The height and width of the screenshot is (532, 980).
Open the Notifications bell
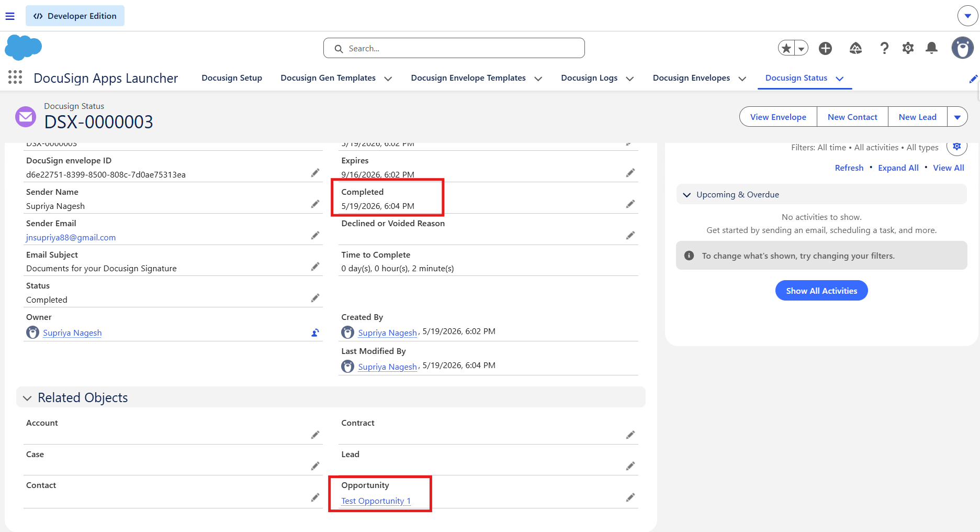[931, 48]
